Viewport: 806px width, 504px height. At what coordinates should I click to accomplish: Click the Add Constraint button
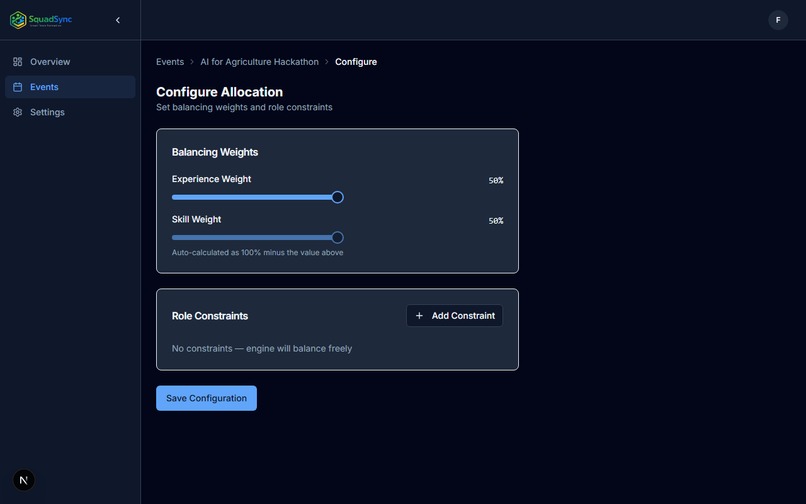click(454, 316)
